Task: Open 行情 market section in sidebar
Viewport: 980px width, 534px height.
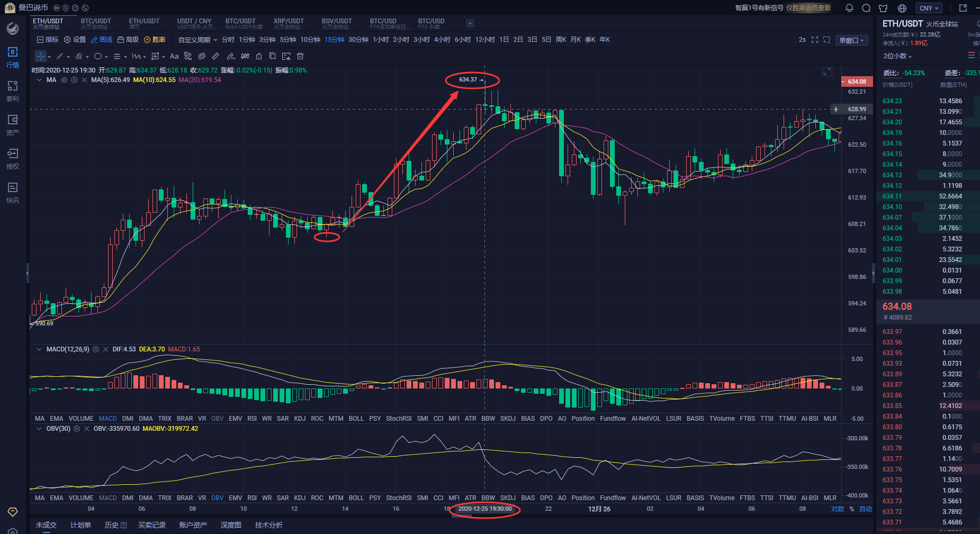Action: click(x=13, y=58)
